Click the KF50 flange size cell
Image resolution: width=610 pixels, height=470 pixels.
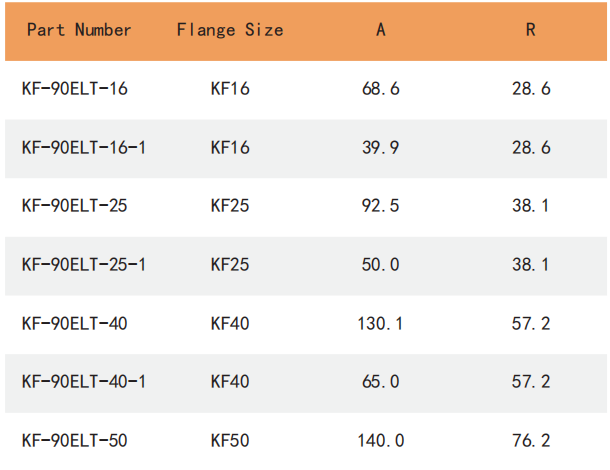(230, 440)
